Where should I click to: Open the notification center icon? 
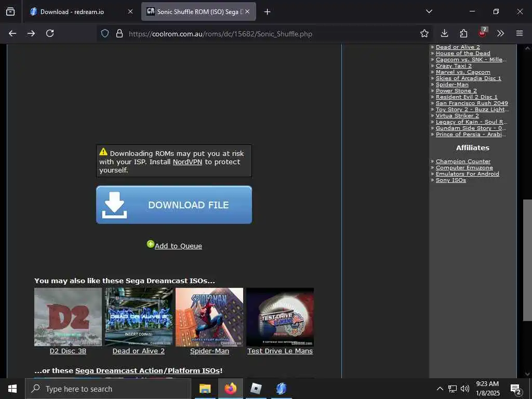point(516,390)
